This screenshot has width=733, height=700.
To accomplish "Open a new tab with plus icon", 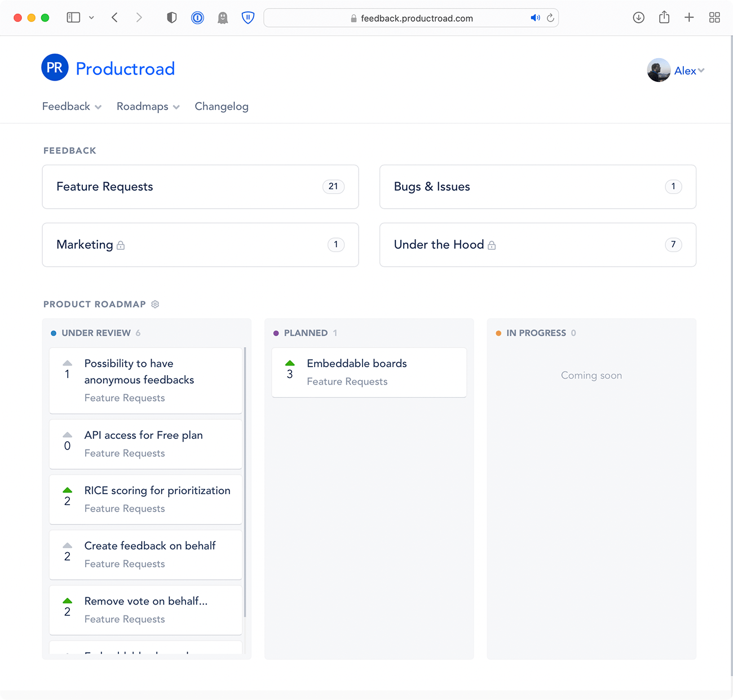I will point(689,17).
